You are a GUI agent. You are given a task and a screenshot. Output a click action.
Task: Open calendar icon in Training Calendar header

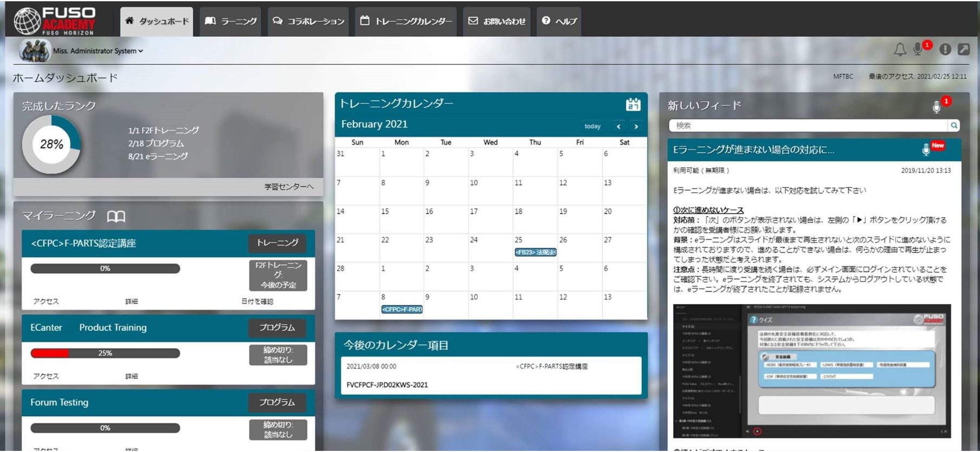pos(633,104)
